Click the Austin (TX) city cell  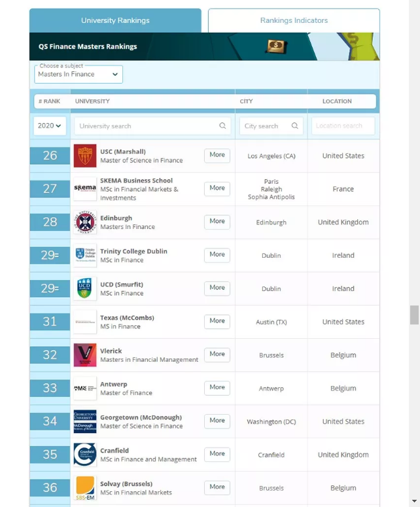(x=271, y=322)
